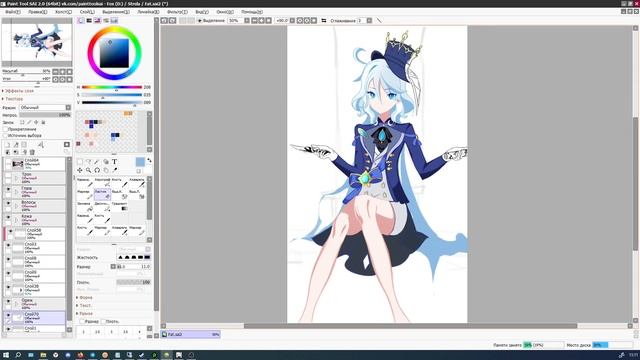640x360 pixels.
Task: Choose the Аэрограф (airbrush) preset
Action: [x=102, y=182]
